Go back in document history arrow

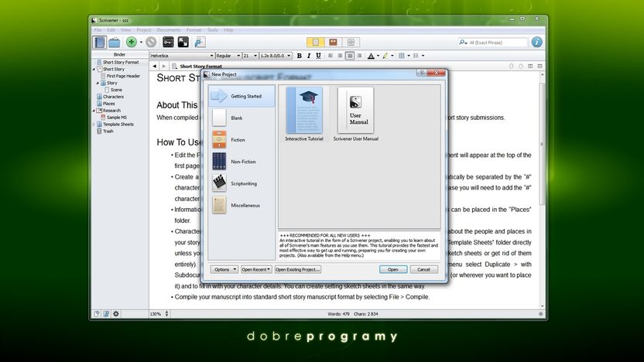pyautogui.click(x=155, y=66)
